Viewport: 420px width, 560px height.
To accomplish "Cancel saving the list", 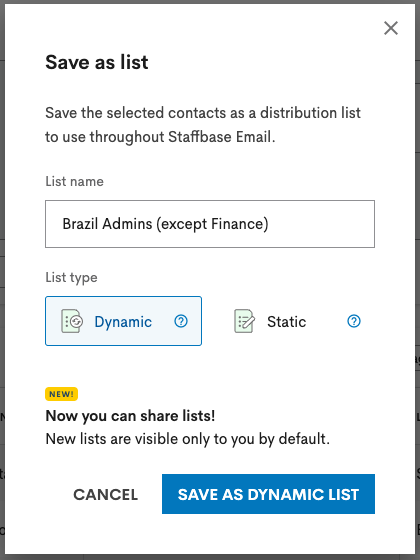I will point(106,494).
